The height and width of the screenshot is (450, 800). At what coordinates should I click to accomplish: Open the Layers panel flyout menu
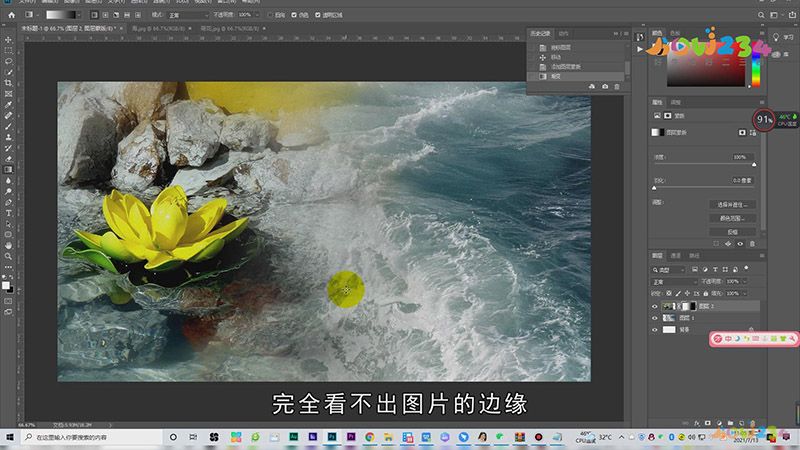click(x=762, y=256)
